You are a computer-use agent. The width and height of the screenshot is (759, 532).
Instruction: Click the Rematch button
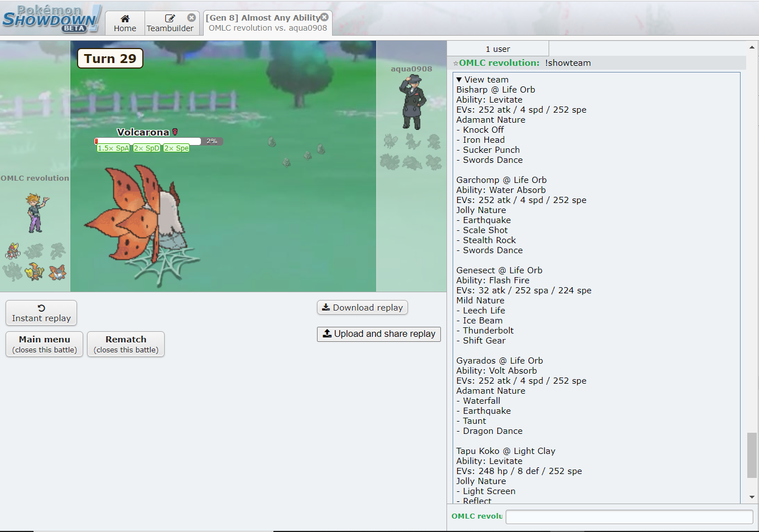(126, 344)
